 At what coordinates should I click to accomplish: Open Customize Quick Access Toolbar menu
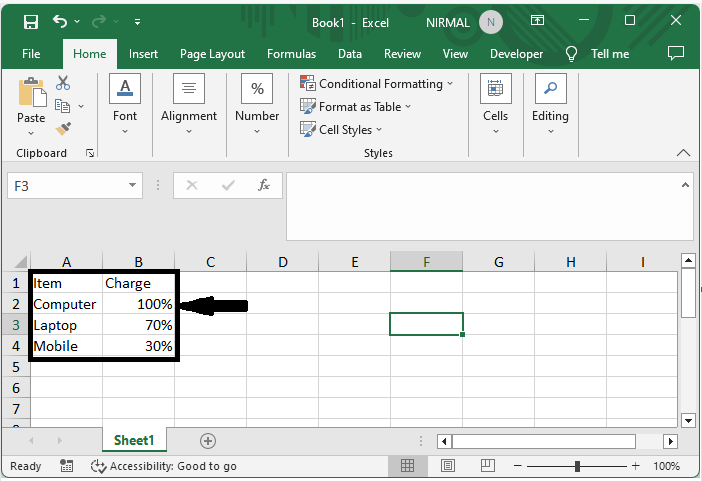137,21
